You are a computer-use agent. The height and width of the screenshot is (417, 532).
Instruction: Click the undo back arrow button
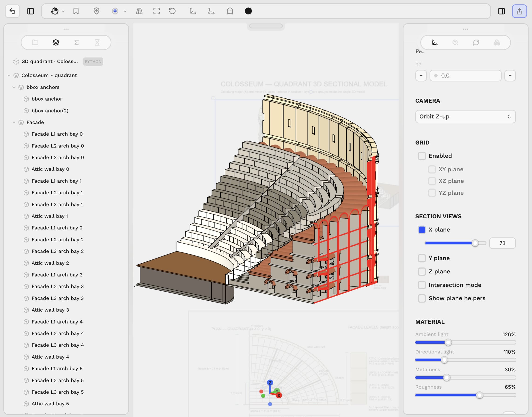pyautogui.click(x=13, y=11)
